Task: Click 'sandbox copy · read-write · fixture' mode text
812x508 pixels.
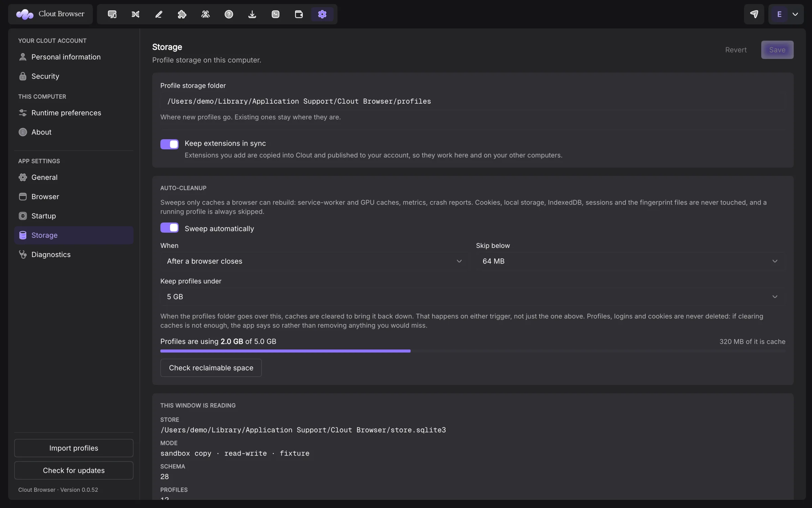Action: (x=235, y=453)
